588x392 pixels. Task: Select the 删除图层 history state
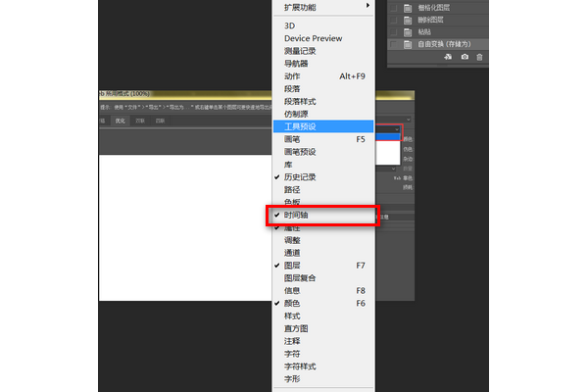[x=438, y=20]
